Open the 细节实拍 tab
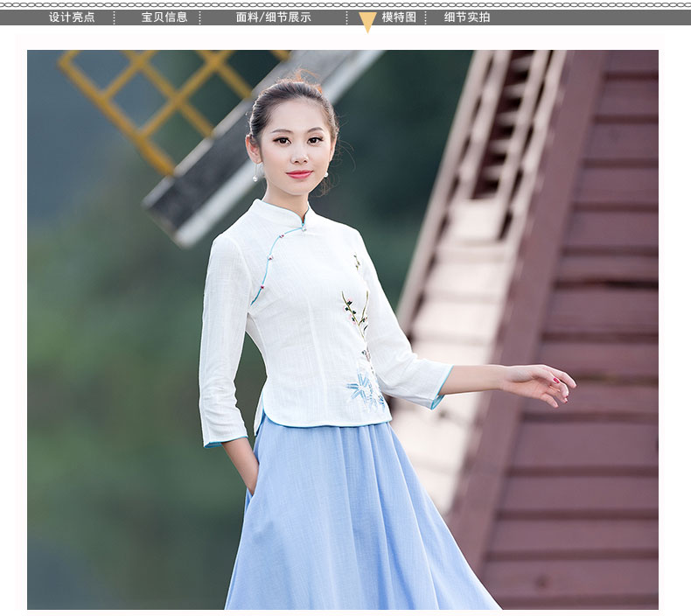691x616 pixels. click(x=467, y=17)
